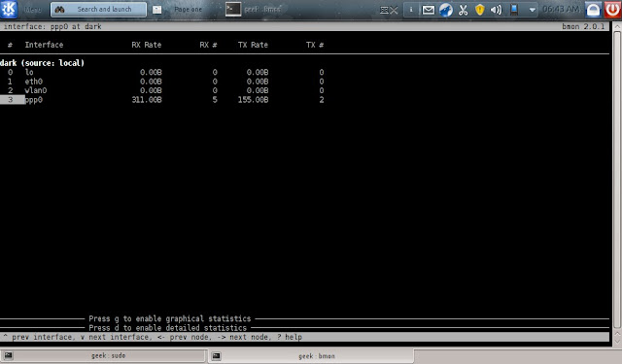Click the Interface column header

(x=44, y=45)
